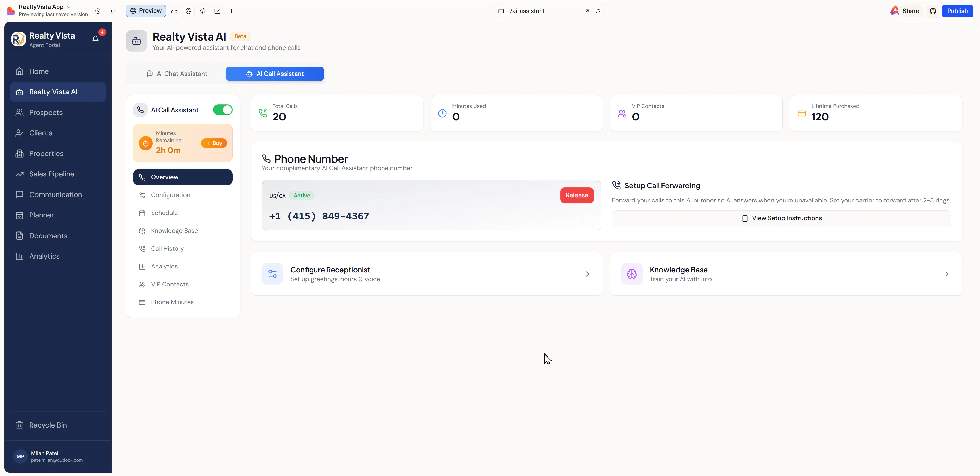Open the design palette icon
This screenshot has height=476, width=980.
[x=189, y=11]
